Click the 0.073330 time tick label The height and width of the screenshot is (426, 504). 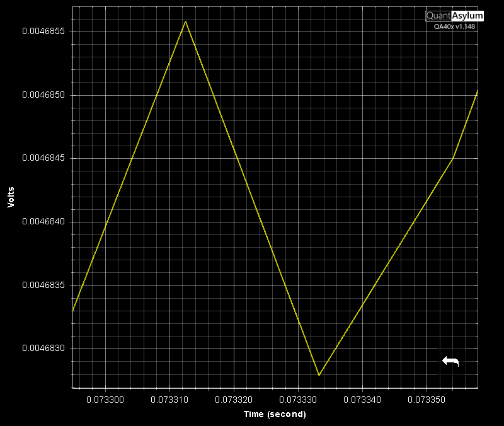(298, 400)
